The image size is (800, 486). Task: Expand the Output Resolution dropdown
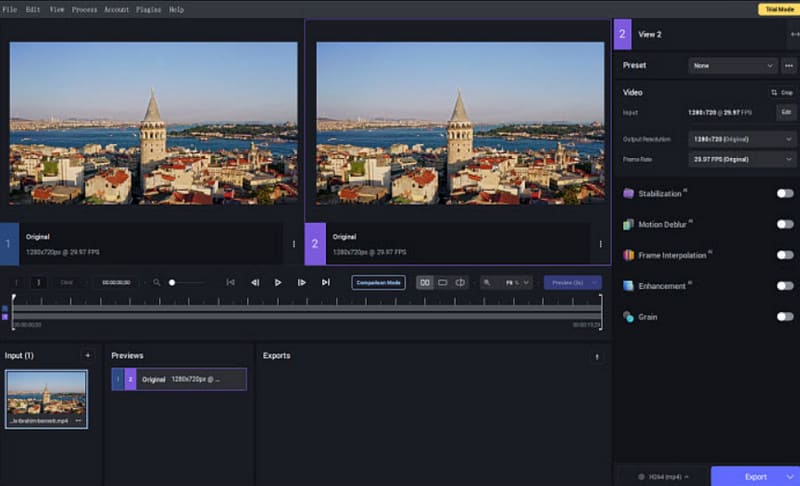coord(741,139)
